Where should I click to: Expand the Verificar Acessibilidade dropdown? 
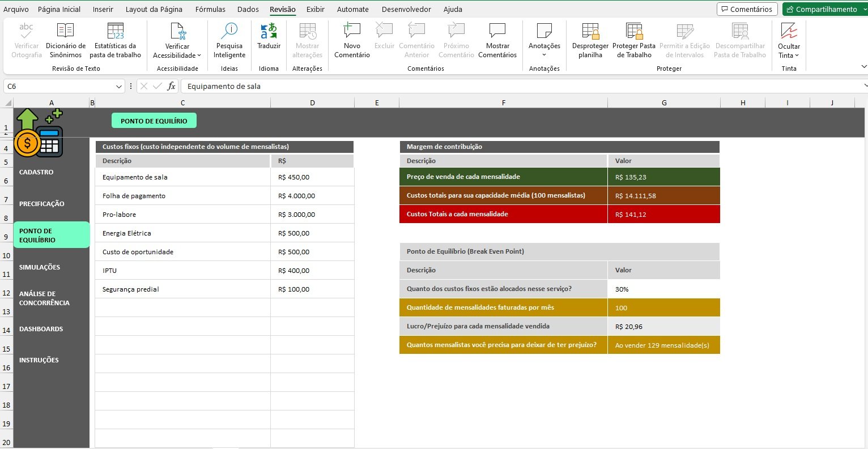[x=199, y=55]
